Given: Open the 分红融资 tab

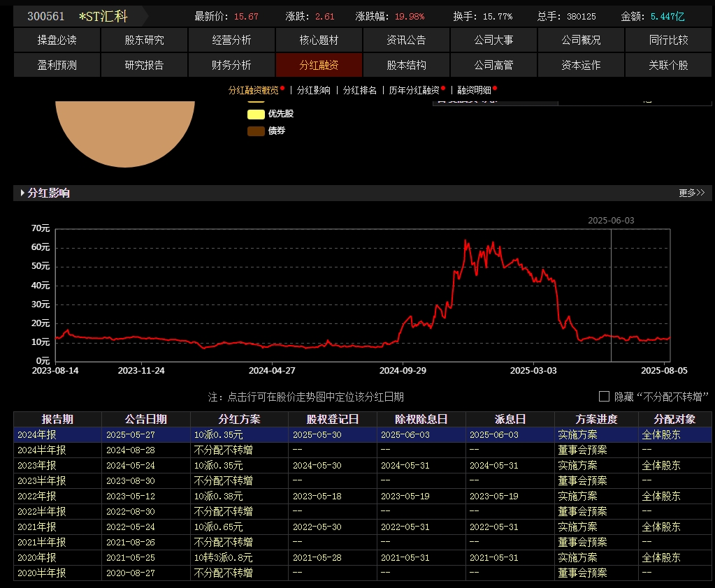Looking at the screenshot, I should click(319, 65).
